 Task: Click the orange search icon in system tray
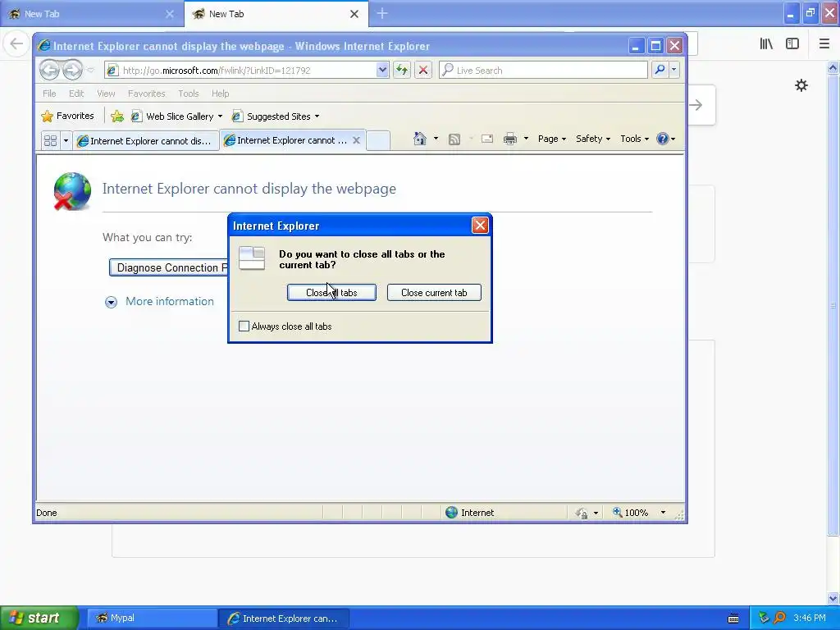[780, 619]
